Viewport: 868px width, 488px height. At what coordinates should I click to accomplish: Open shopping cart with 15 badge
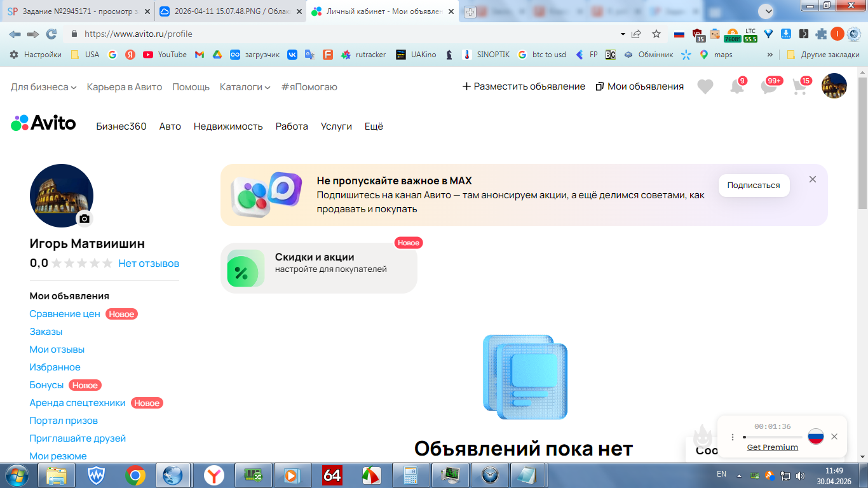pos(801,86)
